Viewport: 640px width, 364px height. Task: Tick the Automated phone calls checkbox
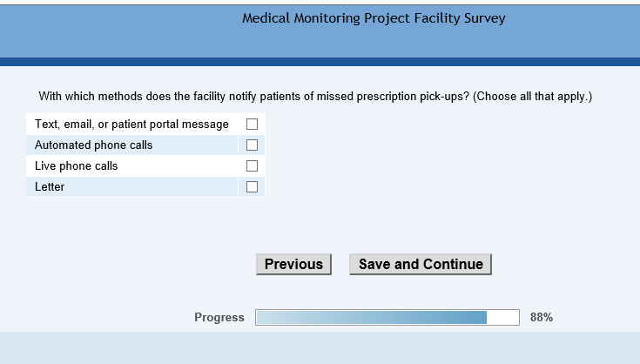click(253, 145)
